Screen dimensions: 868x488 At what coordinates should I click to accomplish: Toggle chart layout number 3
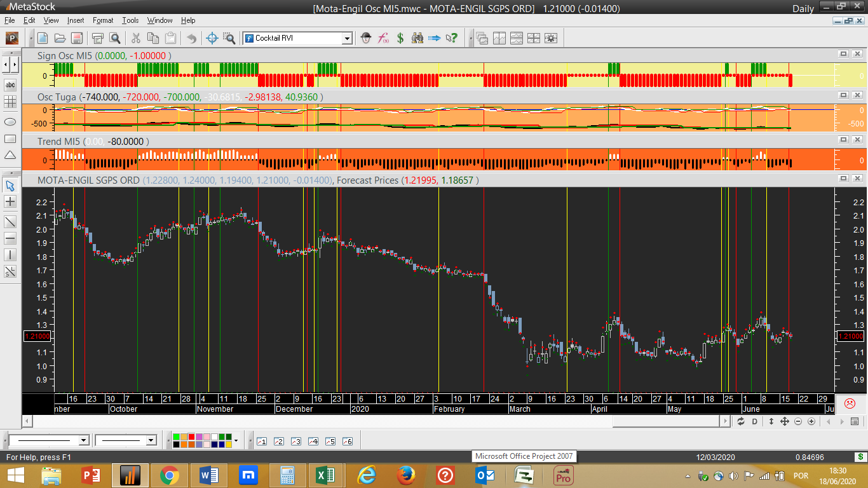point(295,441)
